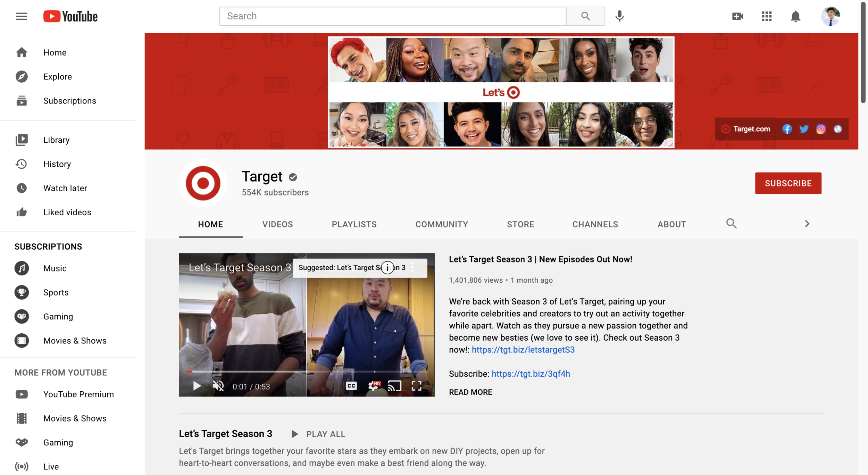
Task: Open the video player more options dots
Action: 412,267
